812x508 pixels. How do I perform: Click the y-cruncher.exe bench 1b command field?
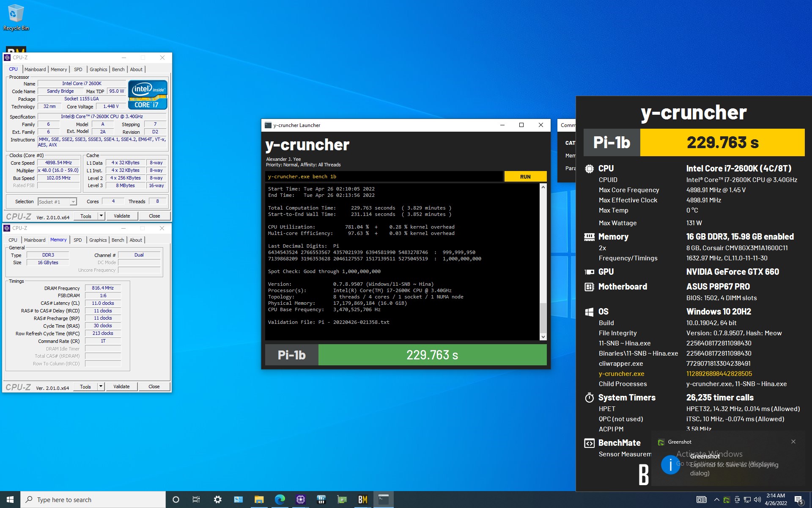pyautogui.click(x=384, y=177)
